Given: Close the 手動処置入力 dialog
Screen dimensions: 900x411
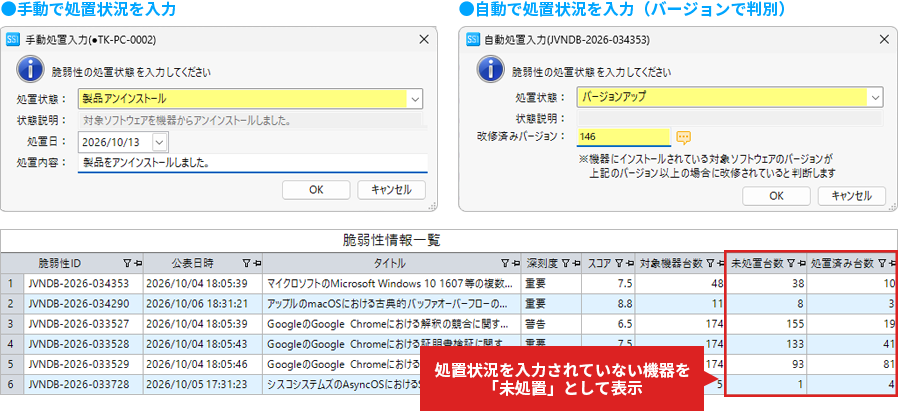Looking at the screenshot, I should click(424, 40).
